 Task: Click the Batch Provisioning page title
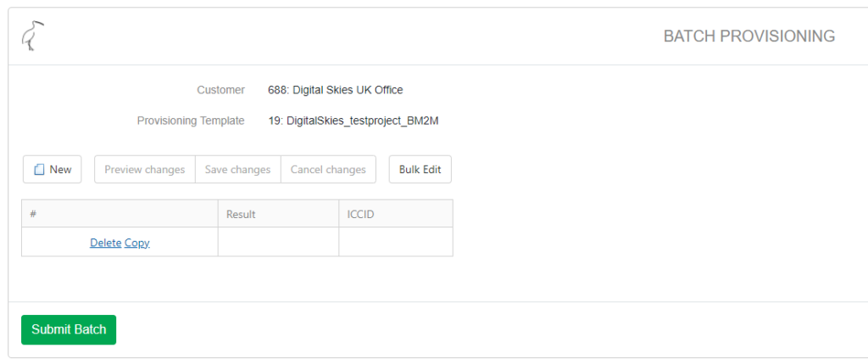point(748,36)
